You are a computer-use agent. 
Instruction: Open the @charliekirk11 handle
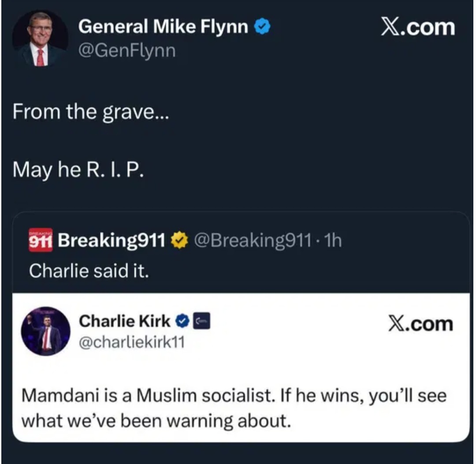tap(131, 342)
